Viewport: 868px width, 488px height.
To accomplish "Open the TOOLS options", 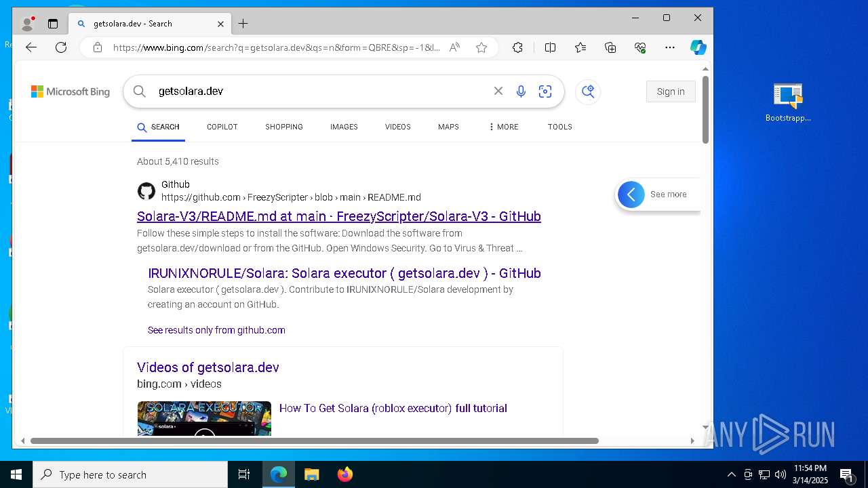I will (x=560, y=127).
